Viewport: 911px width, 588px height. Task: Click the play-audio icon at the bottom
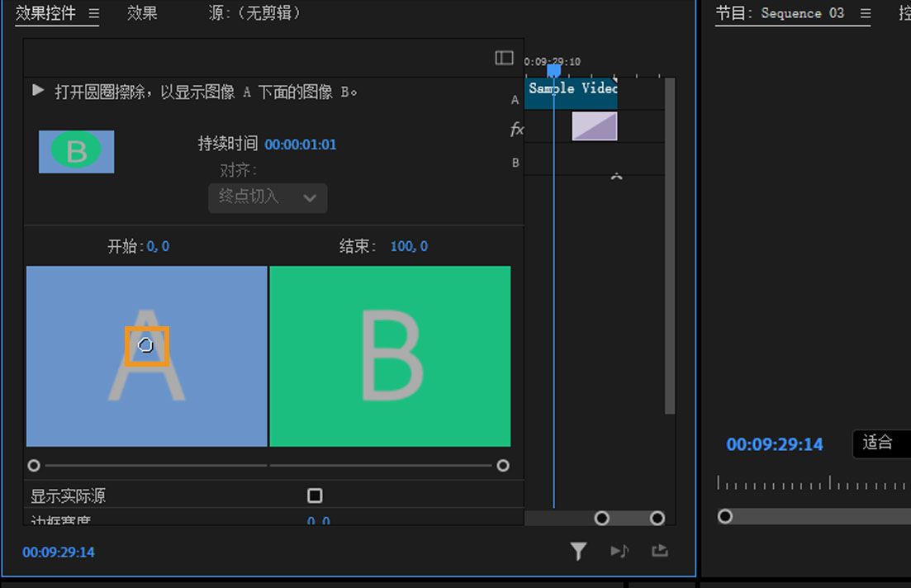click(x=619, y=551)
